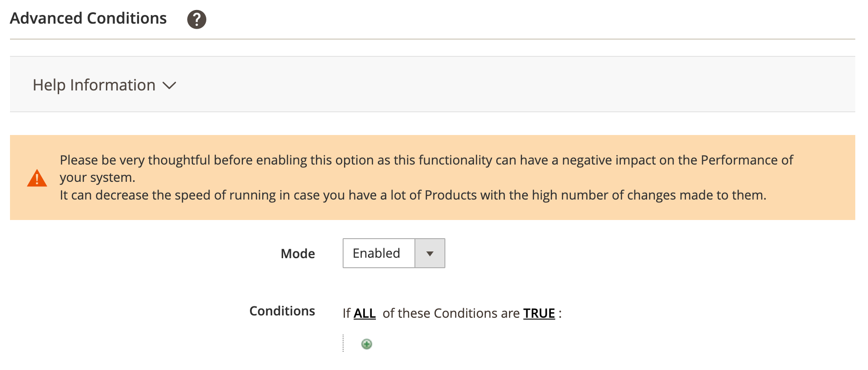Click the chevron next to Help Information
The width and height of the screenshot is (868, 370).
point(170,85)
